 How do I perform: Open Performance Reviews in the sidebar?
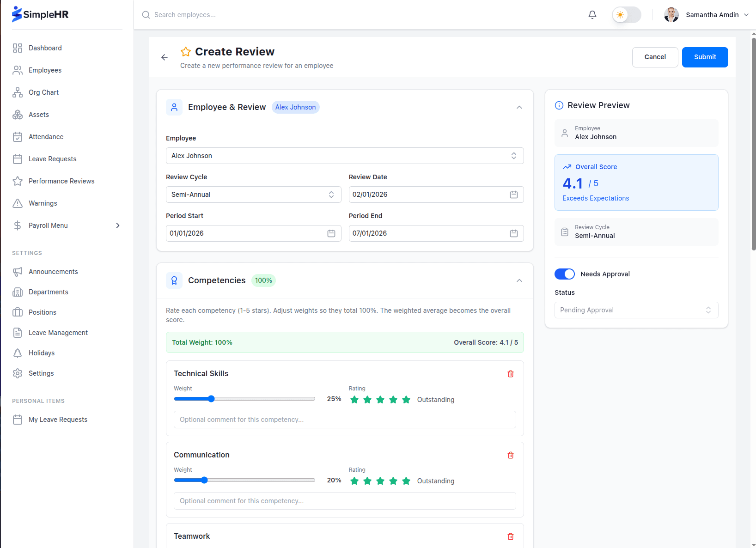point(61,181)
